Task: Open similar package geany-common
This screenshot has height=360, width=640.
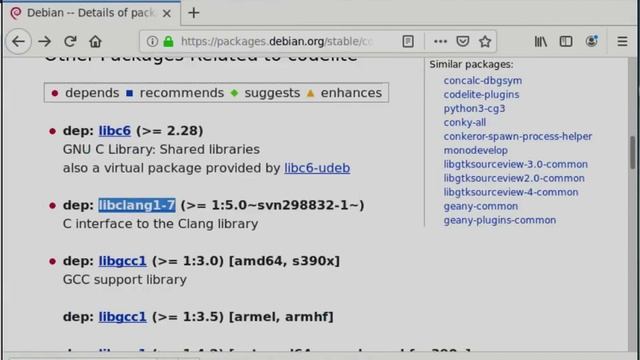Action: (481, 206)
